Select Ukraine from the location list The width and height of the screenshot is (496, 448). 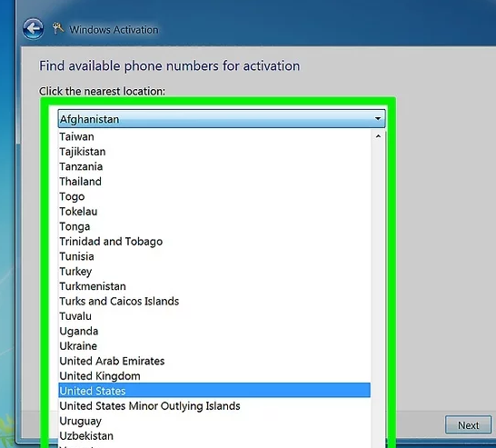214,346
